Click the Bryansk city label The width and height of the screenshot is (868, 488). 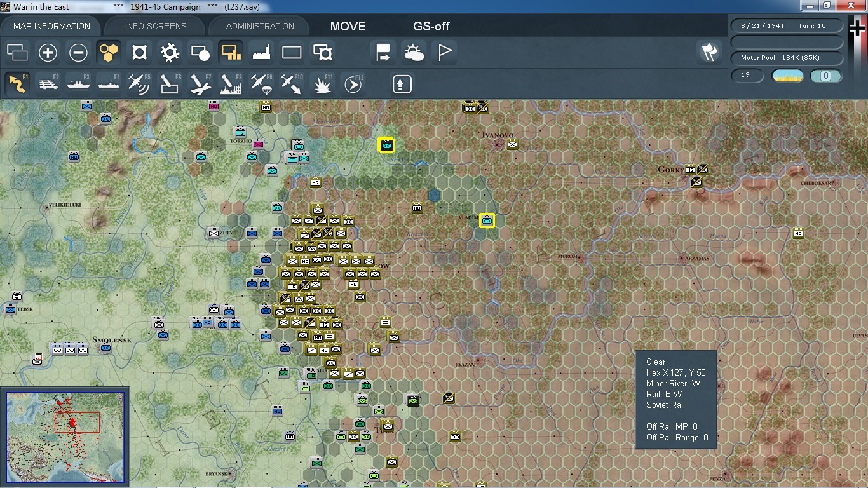217,474
